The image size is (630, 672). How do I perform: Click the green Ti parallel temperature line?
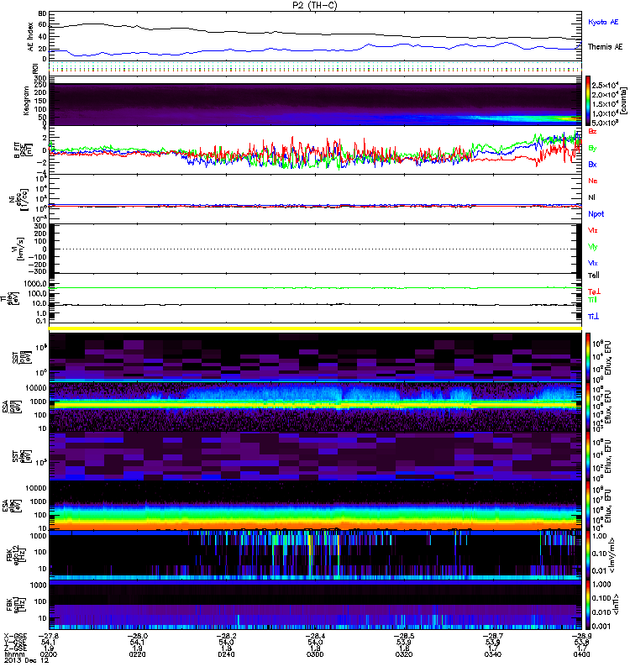(315, 287)
